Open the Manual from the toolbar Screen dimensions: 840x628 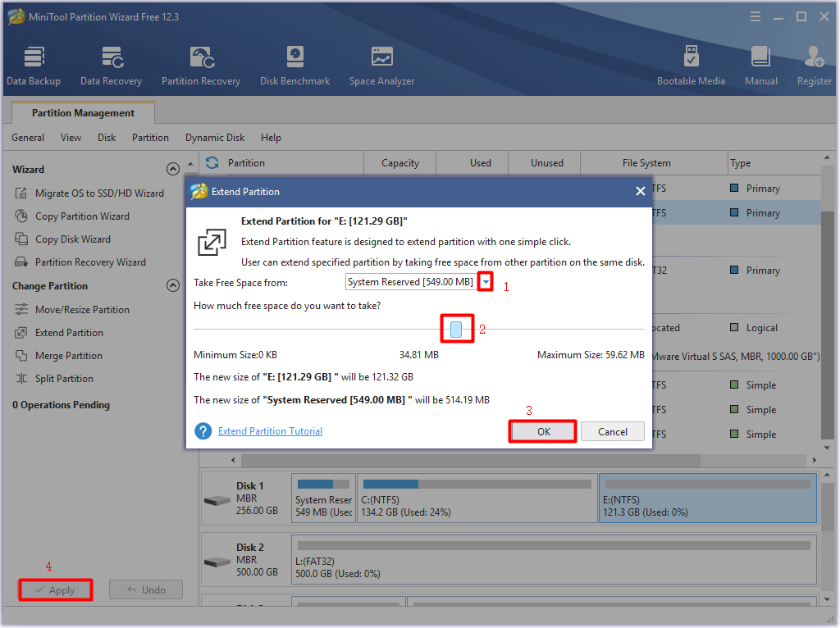pos(760,66)
